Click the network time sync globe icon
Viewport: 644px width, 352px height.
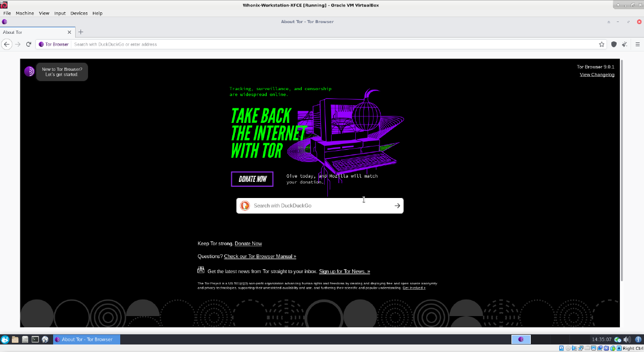[618, 339]
